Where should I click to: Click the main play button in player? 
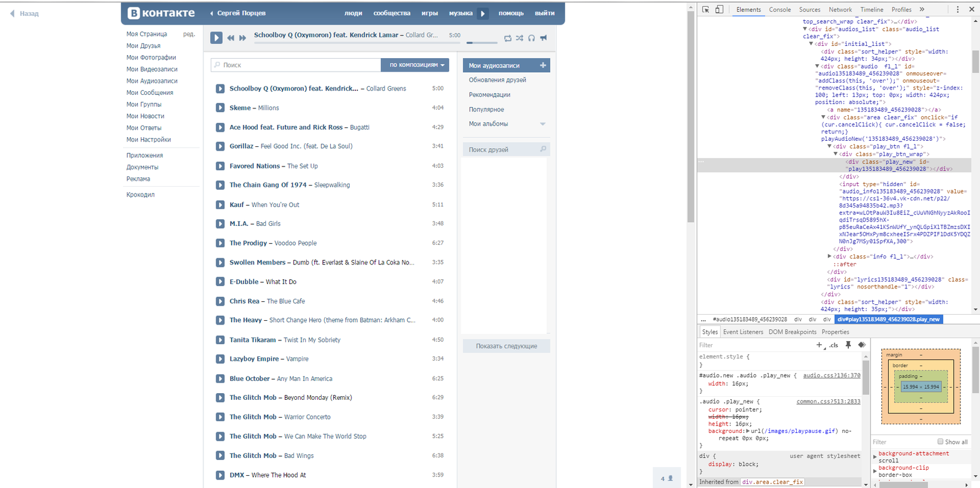point(216,38)
